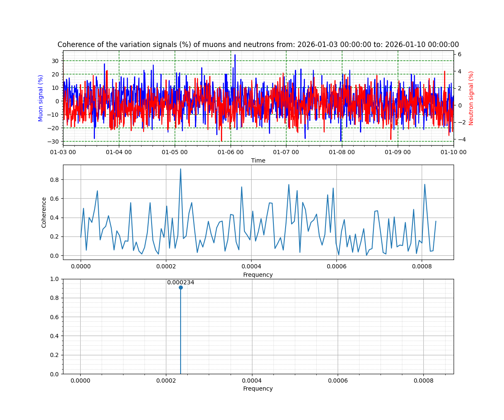Image resolution: width=504 pixels, height=420 pixels.
Task: Click the 'Time' x-axis label
Action: [258, 160]
